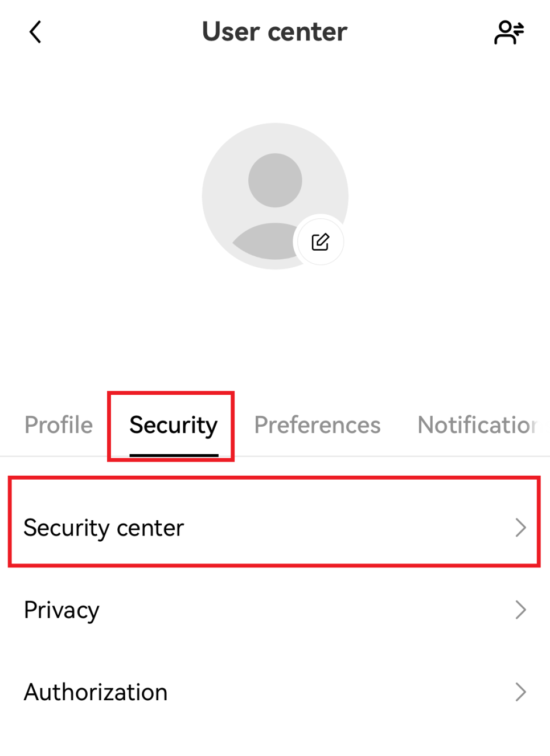
Task: Click the User center page title
Action: tap(274, 32)
